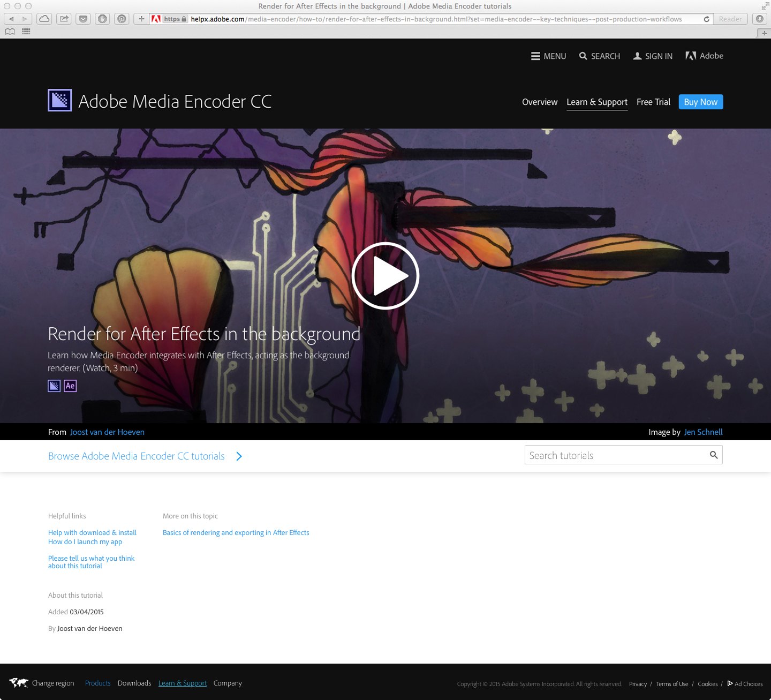Screen dimensions: 771x700
Task: Reload the page with the refresh icon
Action: [707, 19]
